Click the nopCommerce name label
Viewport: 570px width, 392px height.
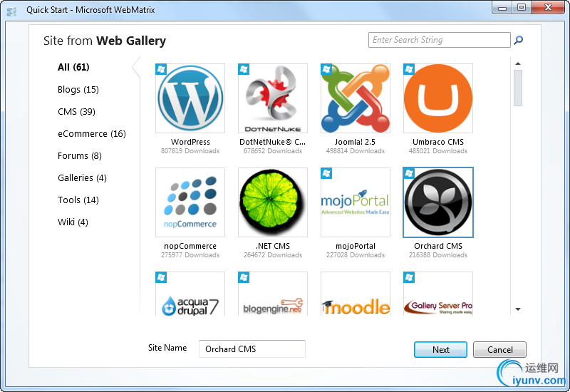(x=190, y=246)
